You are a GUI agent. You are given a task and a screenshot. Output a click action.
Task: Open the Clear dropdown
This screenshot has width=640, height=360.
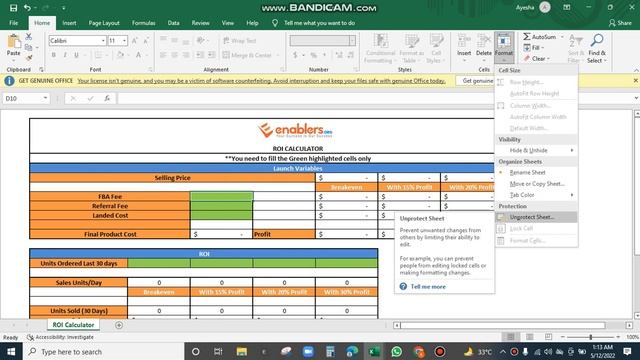(537, 58)
